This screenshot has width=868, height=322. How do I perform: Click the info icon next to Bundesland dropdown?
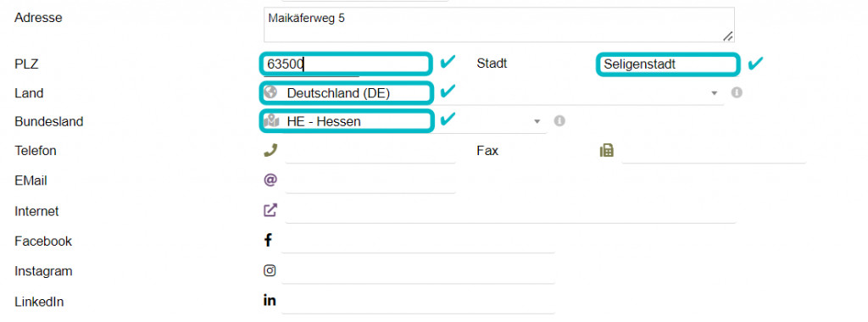coord(559,120)
